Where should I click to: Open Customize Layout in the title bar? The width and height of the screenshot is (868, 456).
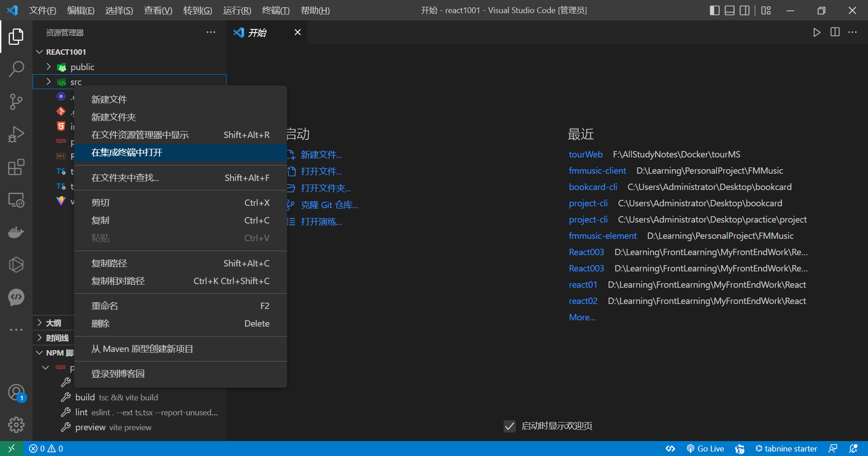coord(766,10)
